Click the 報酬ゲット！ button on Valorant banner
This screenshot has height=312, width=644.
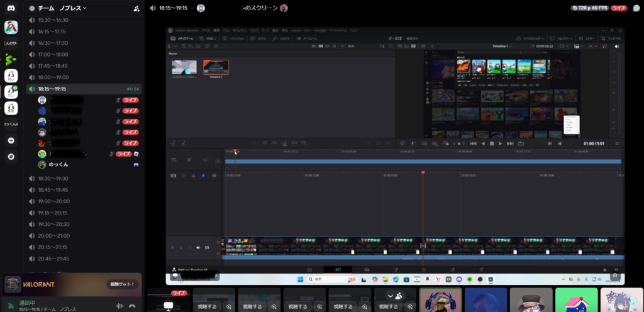pyautogui.click(x=121, y=284)
